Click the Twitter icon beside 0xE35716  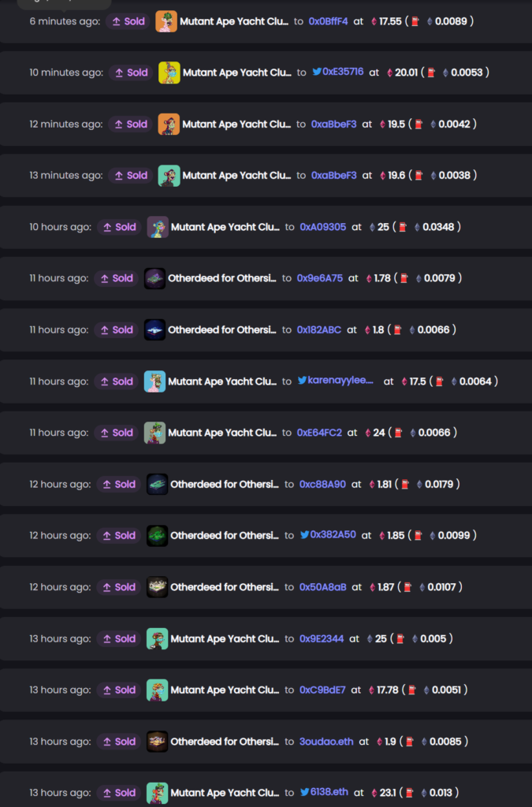tap(317, 72)
